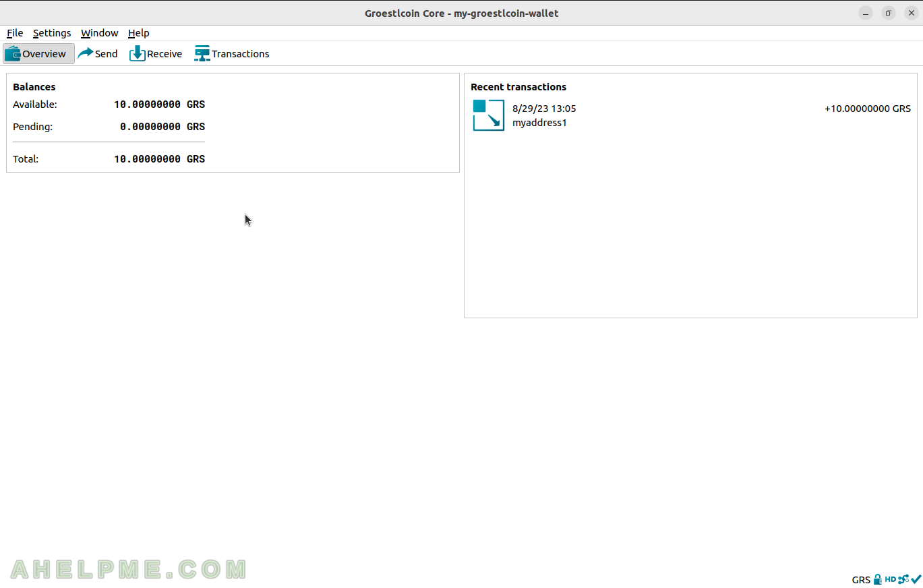Viewport: 923px width, 588px height.
Task: Click the Balances heading
Action: coord(34,87)
